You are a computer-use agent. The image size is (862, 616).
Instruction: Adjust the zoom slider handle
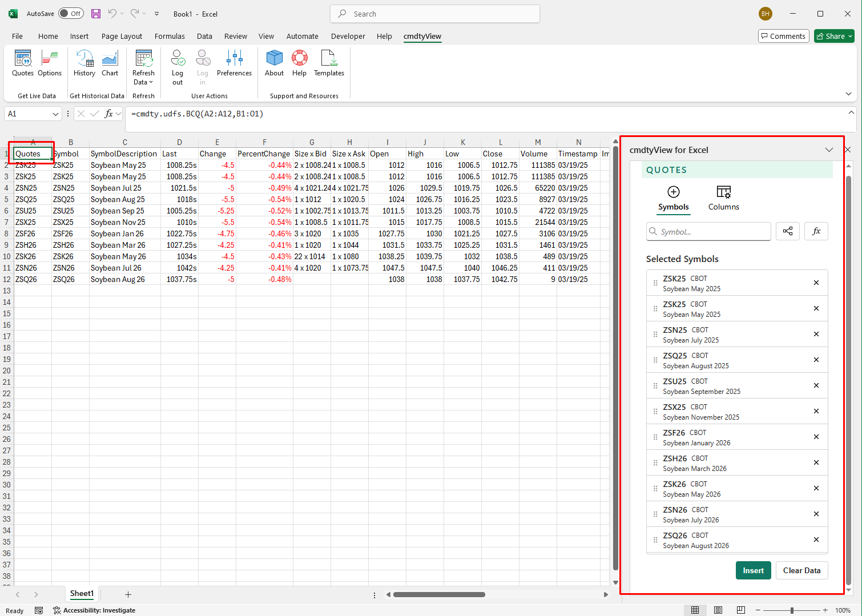792,610
